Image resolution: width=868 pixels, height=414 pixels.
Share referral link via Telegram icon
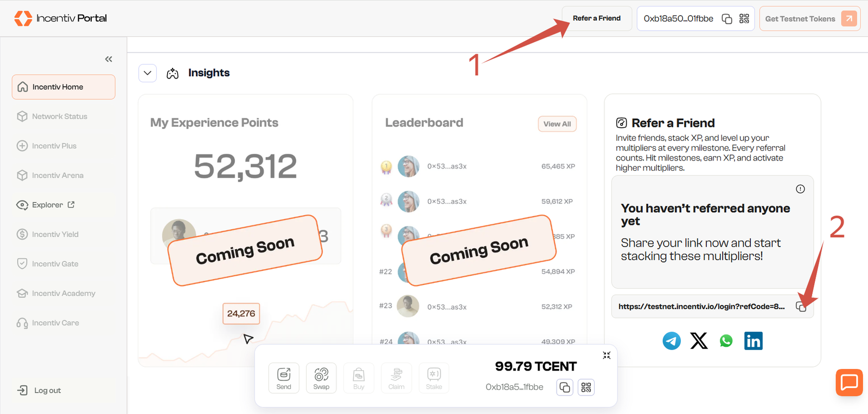[672, 341]
